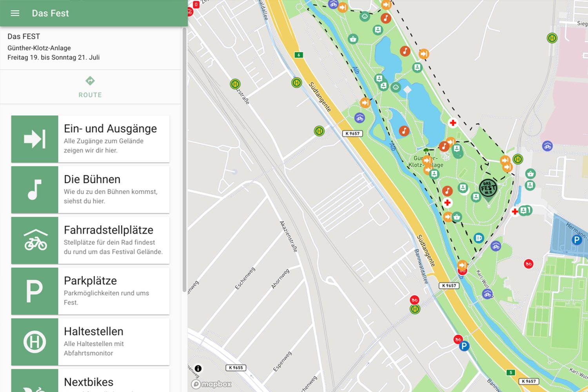
Task: Select the bus stop next to the eastern entrances
Action: click(518, 159)
